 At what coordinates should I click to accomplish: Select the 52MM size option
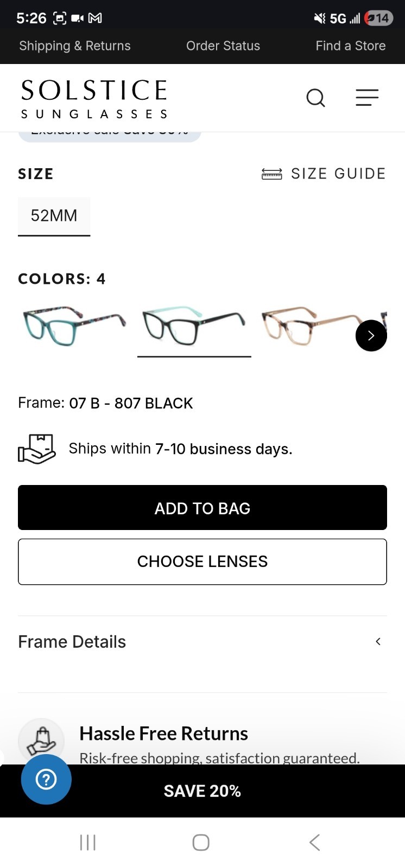54,216
